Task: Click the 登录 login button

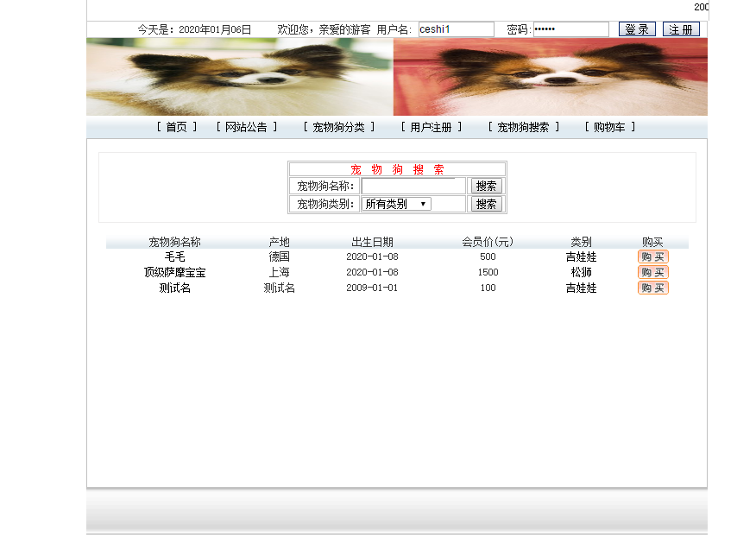Action: [637, 29]
